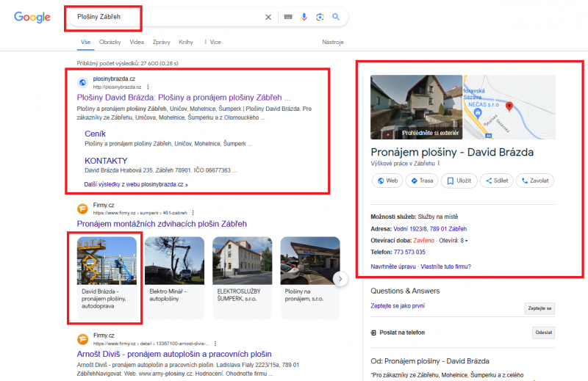Switch to the Videa tab
Screen dimensions: 588x381
point(137,42)
